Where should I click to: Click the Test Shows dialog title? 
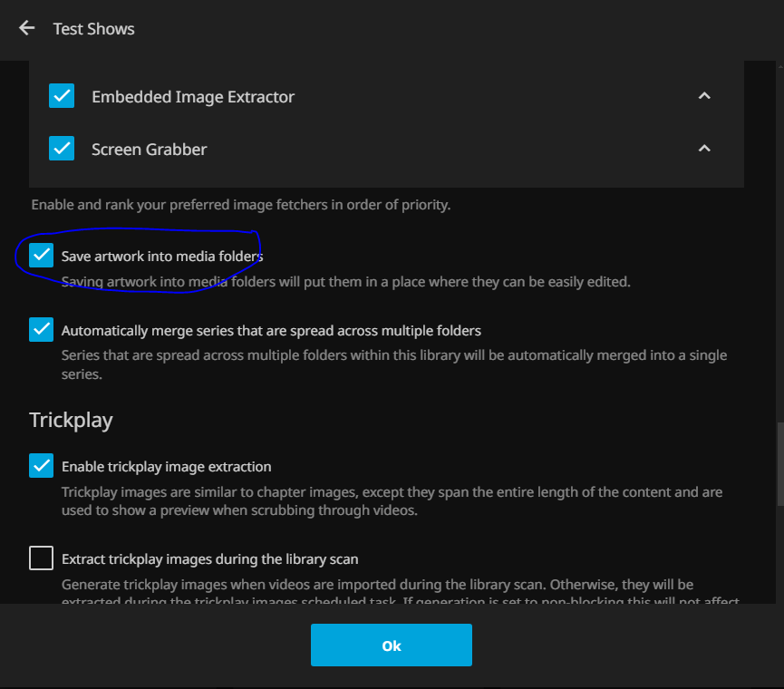[x=93, y=29]
